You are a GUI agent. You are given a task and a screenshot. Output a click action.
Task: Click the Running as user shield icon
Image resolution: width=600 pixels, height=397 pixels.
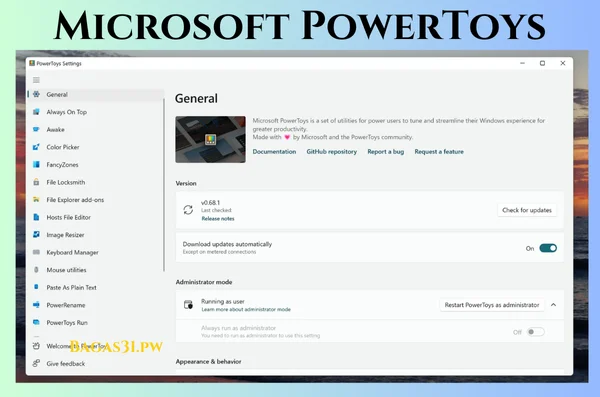tap(188, 305)
